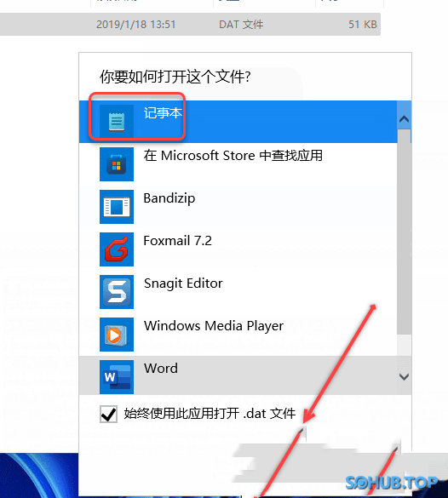Choose the Windows Media Player icon
Viewport: 448px width, 498px height.
click(x=117, y=335)
